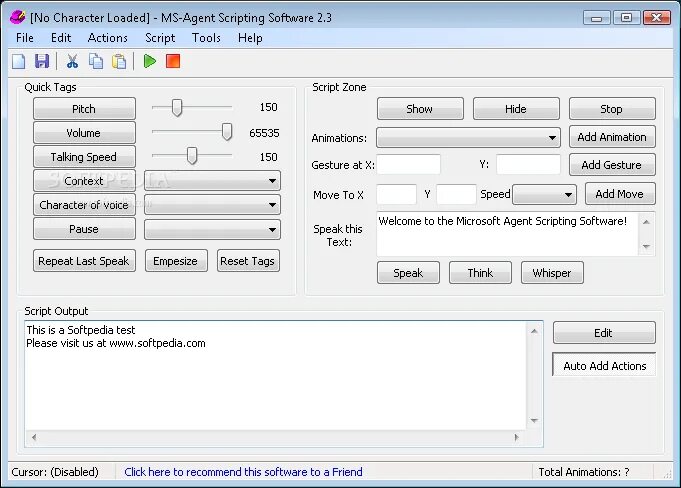Click the Cursor: (Disabled) status text
681x488 pixels.
(55, 472)
